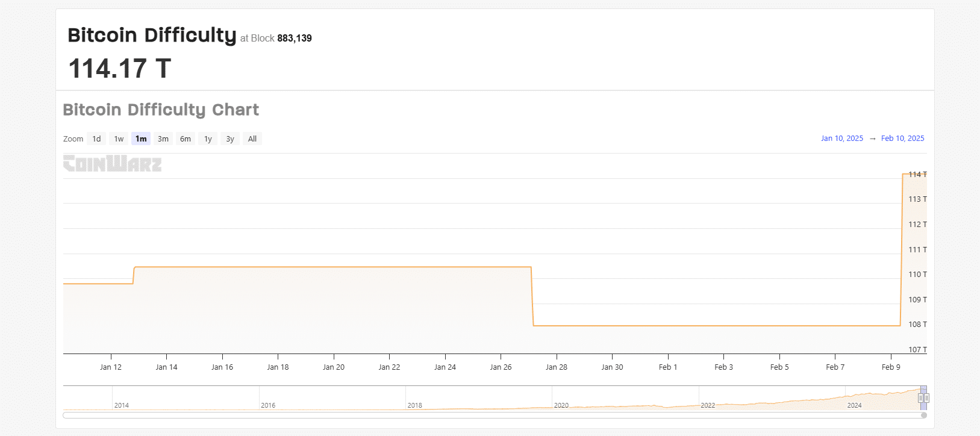Grab the navigator left range handle

(920, 398)
